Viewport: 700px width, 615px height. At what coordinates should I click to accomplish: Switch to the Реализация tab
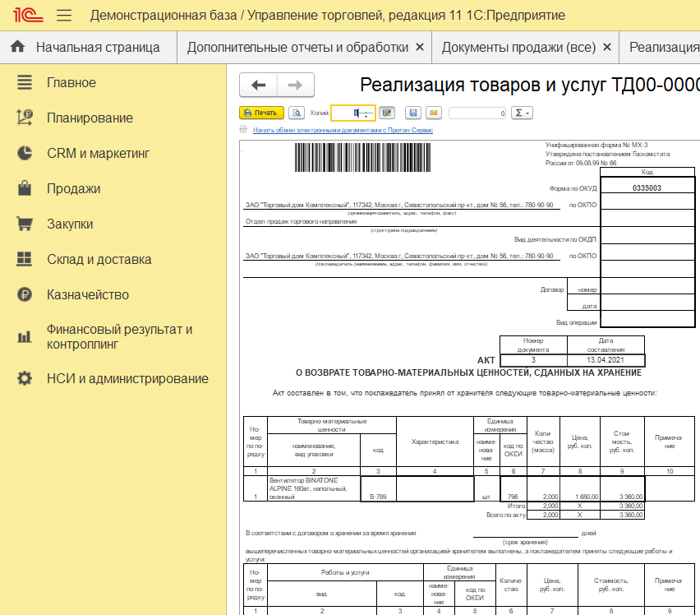click(x=665, y=48)
